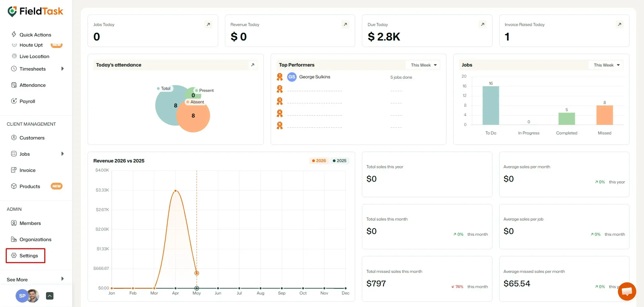Click the Organizations building icon
The width and height of the screenshot is (644, 307).
pyautogui.click(x=14, y=239)
